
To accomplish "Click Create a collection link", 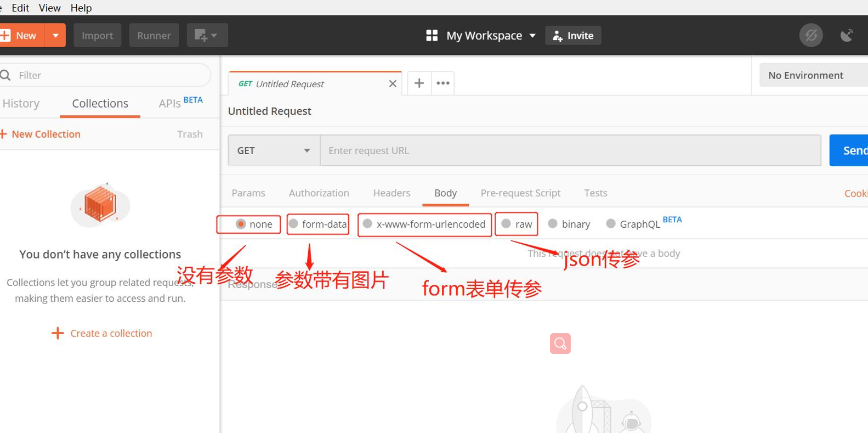I will pos(111,333).
